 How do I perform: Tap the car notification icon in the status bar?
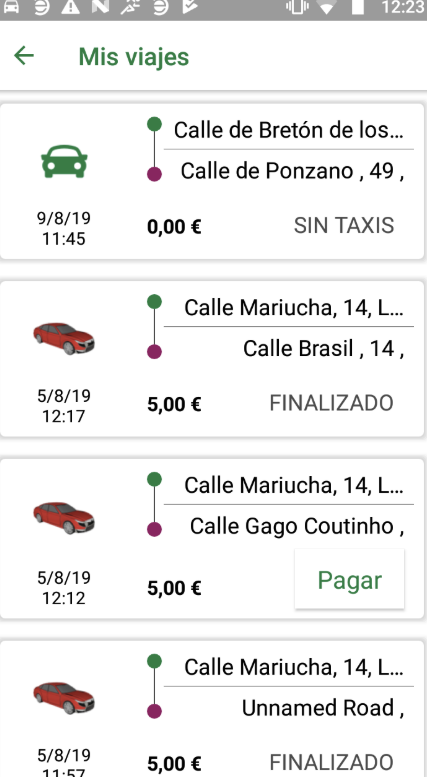(11, 7)
